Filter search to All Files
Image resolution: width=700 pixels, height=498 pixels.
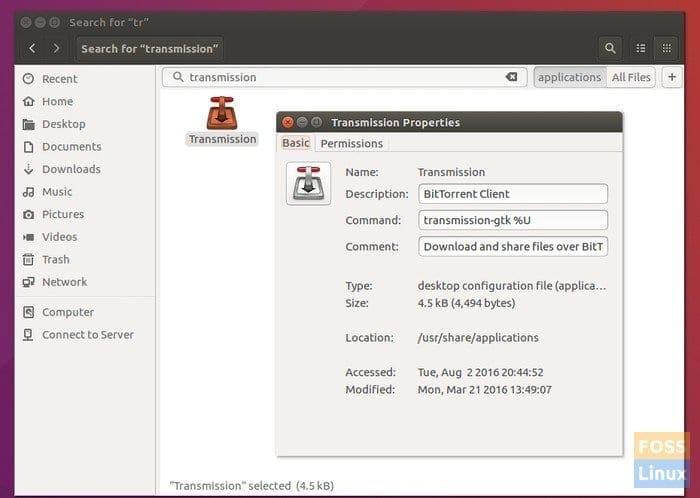coord(631,77)
